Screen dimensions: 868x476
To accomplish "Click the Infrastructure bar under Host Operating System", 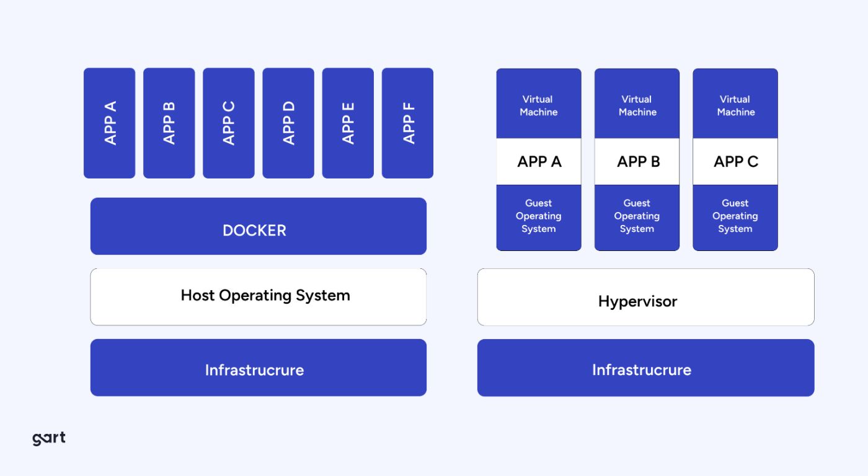I will (x=258, y=368).
